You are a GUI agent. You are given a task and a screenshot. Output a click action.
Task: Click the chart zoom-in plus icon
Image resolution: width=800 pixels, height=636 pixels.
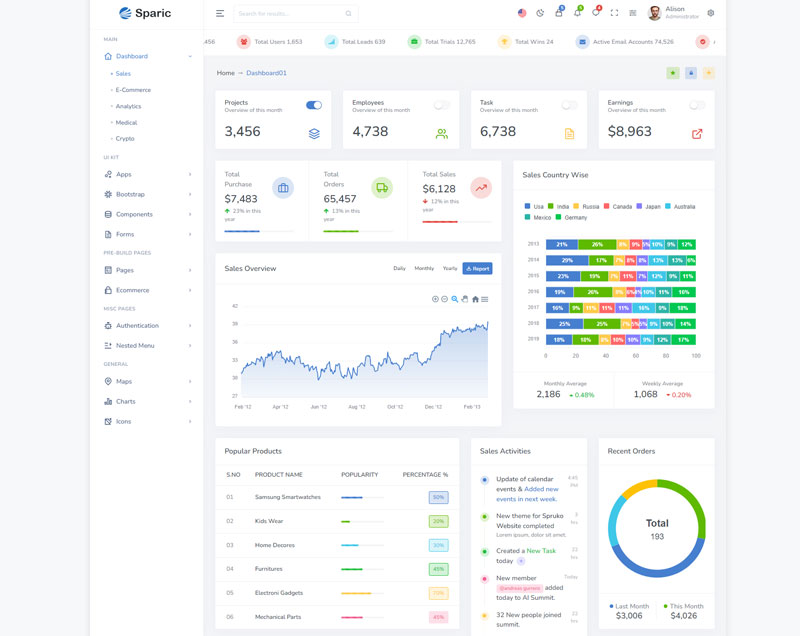coord(435,299)
